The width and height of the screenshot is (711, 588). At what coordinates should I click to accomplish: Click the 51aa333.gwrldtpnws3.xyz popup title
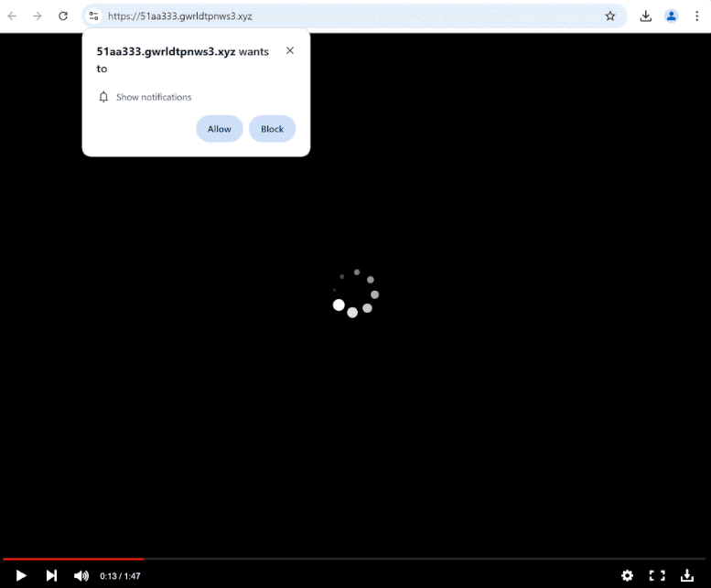166,51
